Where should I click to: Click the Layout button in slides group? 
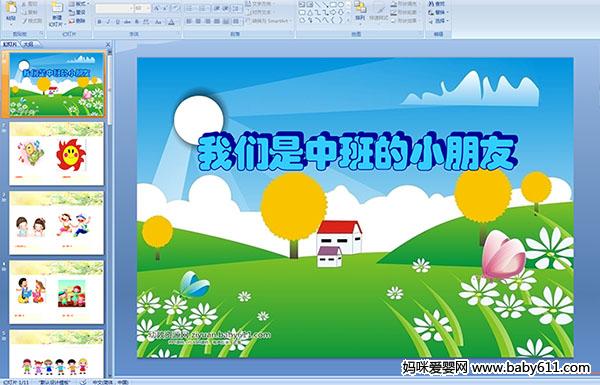[78, 4]
